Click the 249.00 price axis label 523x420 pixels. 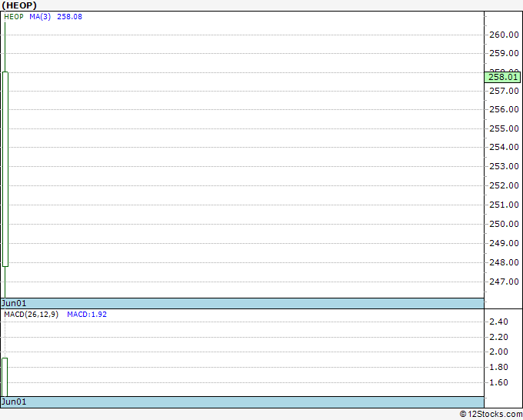click(504, 243)
